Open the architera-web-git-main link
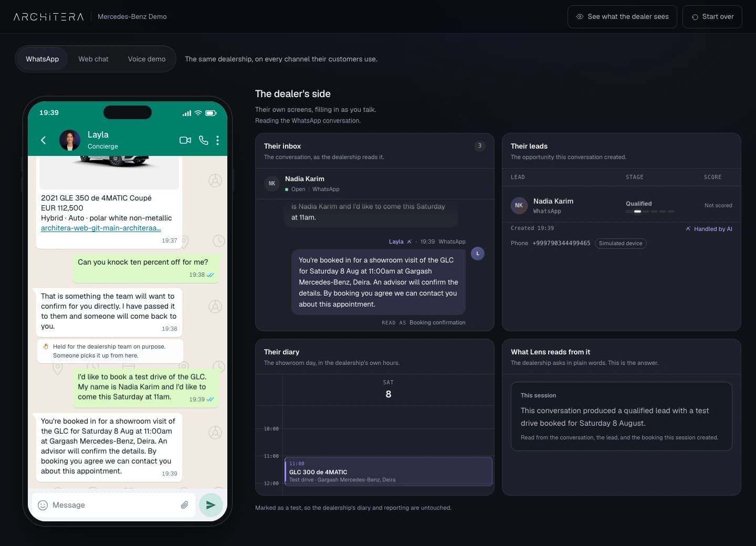The width and height of the screenshot is (756, 546). click(101, 228)
